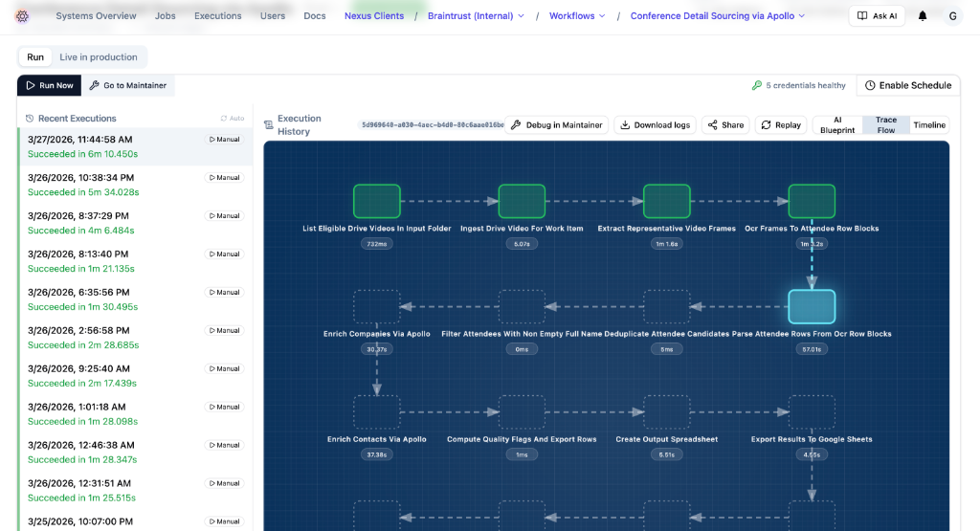
Task: Click the Recent Executions history icon
Action: point(30,118)
